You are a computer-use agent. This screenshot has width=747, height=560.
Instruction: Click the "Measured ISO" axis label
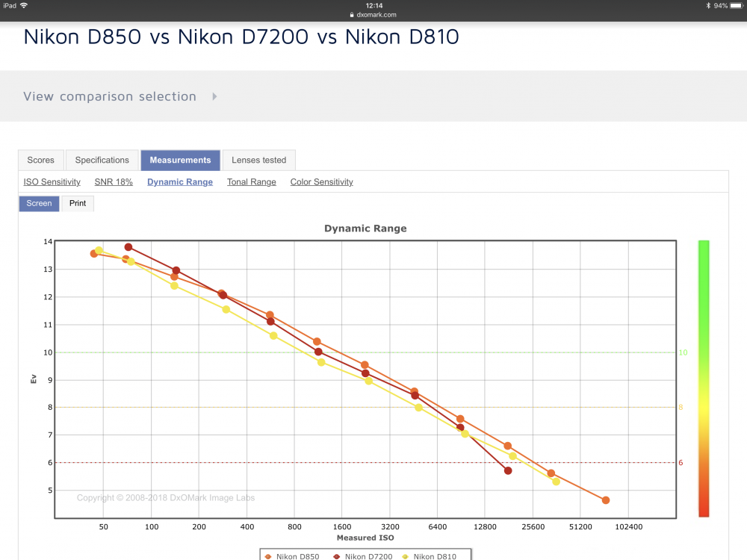(365, 538)
